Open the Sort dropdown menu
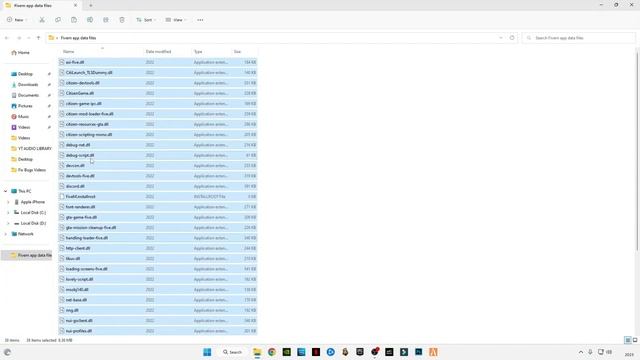The width and height of the screenshot is (640, 360). pyautogui.click(x=146, y=20)
